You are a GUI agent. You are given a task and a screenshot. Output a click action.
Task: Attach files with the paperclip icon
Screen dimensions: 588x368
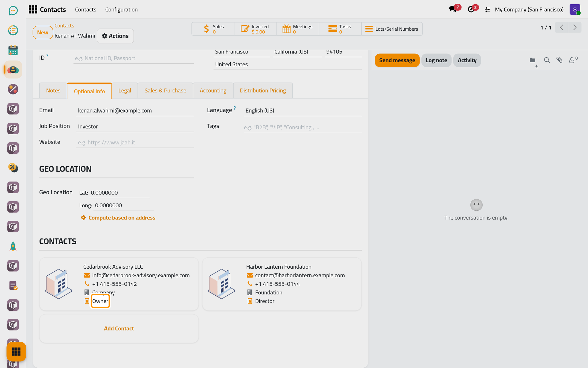point(559,60)
